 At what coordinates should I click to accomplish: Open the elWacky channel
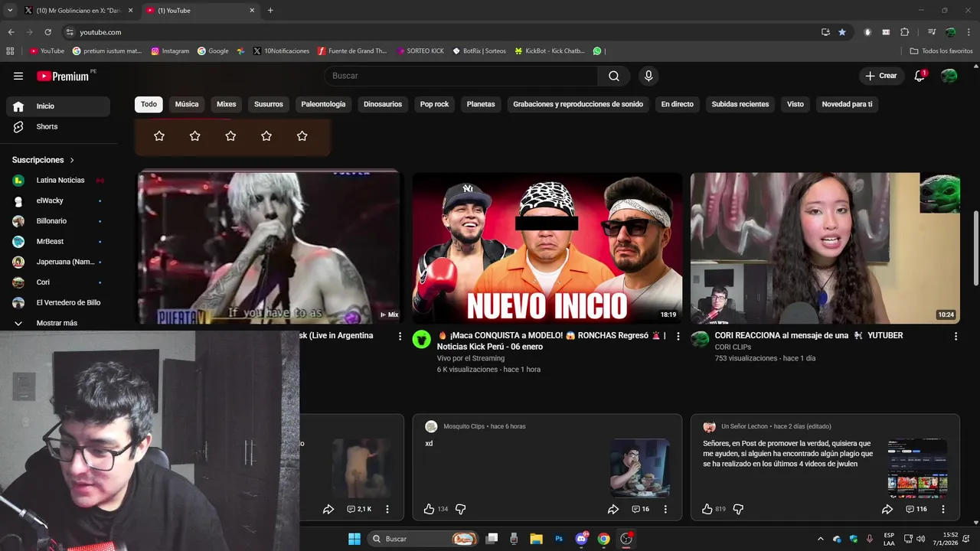tap(58, 201)
